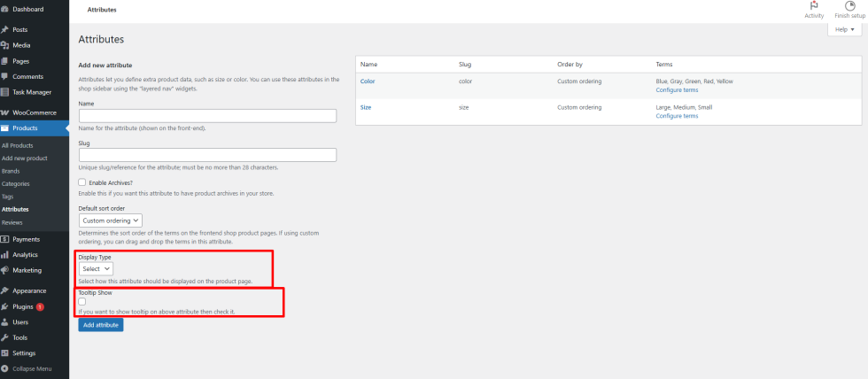This screenshot has height=379, width=868.
Task: Click the Marketing megaphone icon
Action: 4,271
